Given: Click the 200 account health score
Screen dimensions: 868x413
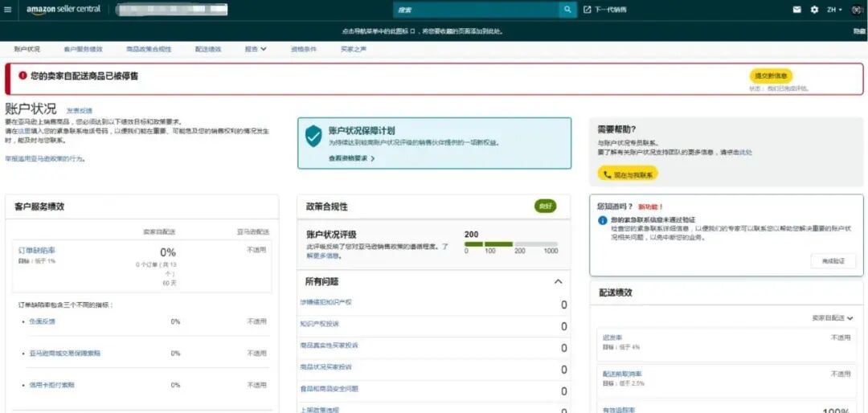Looking at the screenshot, I should (x=471, y=234).
